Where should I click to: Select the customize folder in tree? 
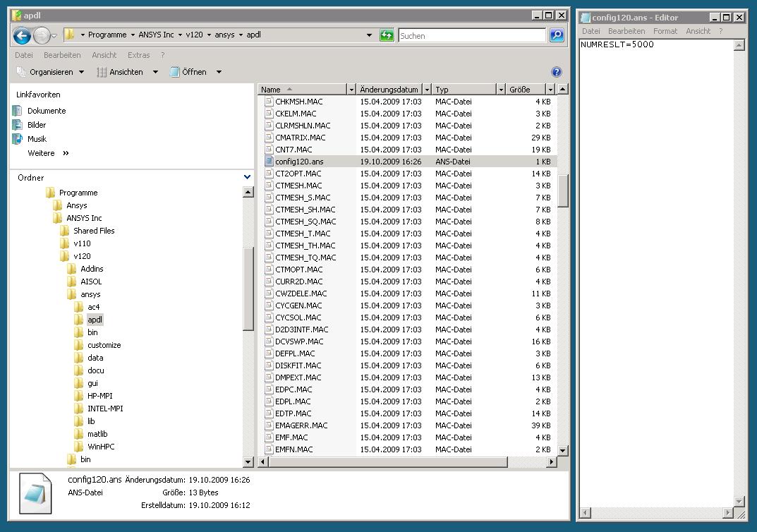pos(104,345)
